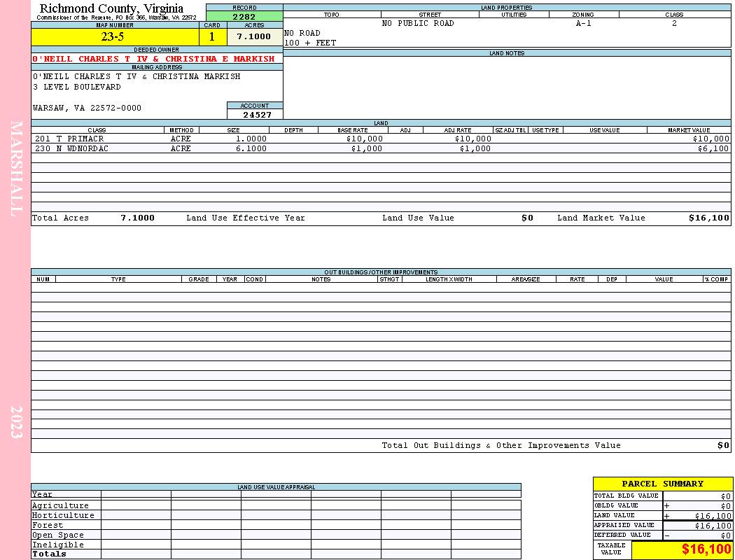Click the MARSHALL sidebar label
This screenshot has height=560, width=735.
16,169
